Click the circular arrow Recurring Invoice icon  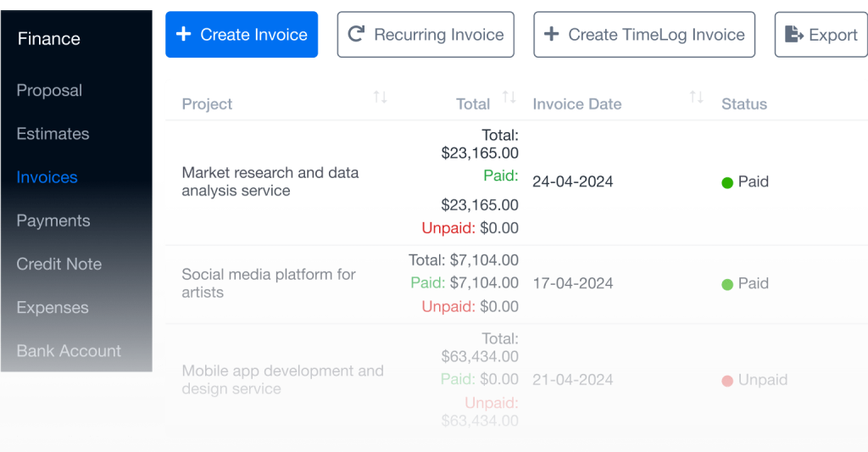(x=357, y=35)
